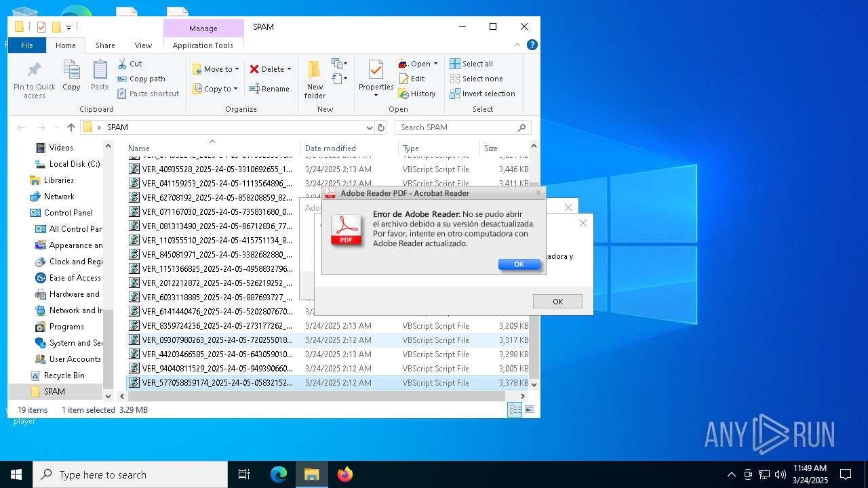Sort by the Name column header

click(213, 148)
